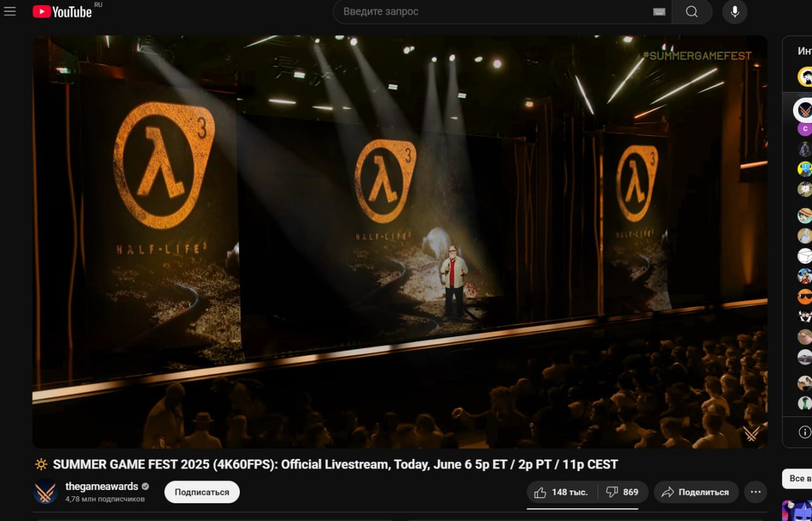Open thegameawards channel avatar
This screenshot has width=812, height=521.
(46, 492)
